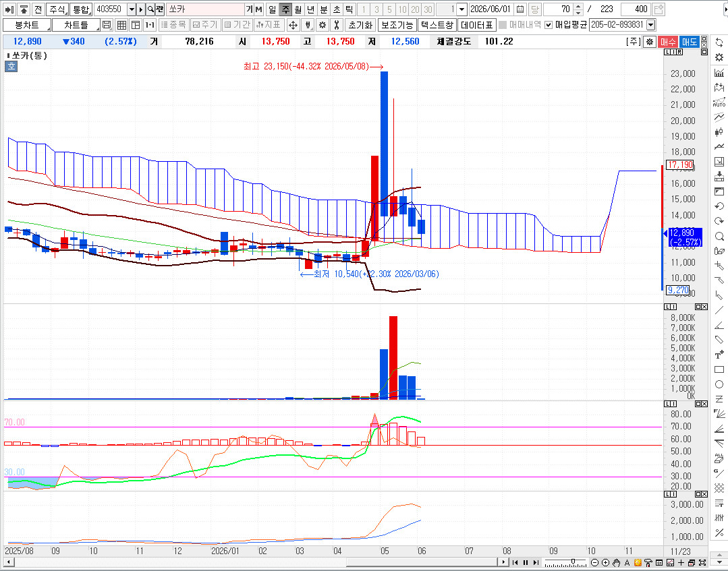Screen dimensions: 728x571
Task: Click the pause playback button
Action: pyautogui.click(x=526, y=563)
